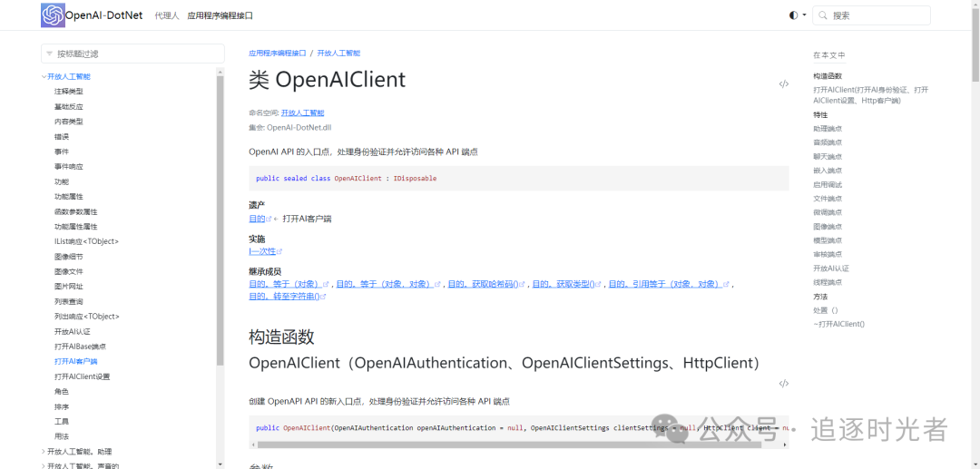Click the OpenAI-DotNet title text
980x469 pixels.
(x=103, y=15)
